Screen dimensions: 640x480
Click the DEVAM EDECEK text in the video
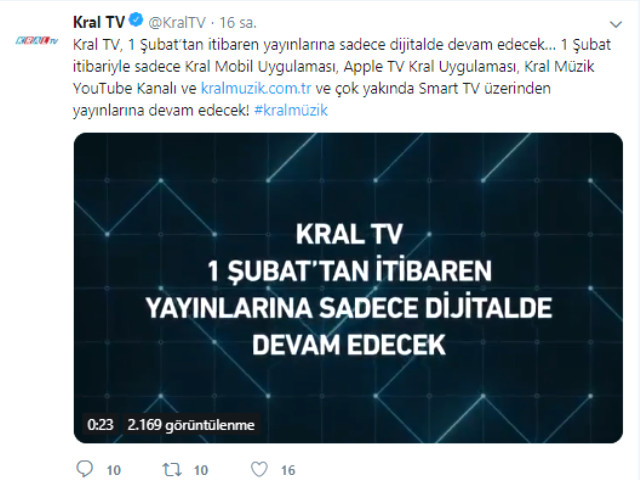(x=349, y=345)
